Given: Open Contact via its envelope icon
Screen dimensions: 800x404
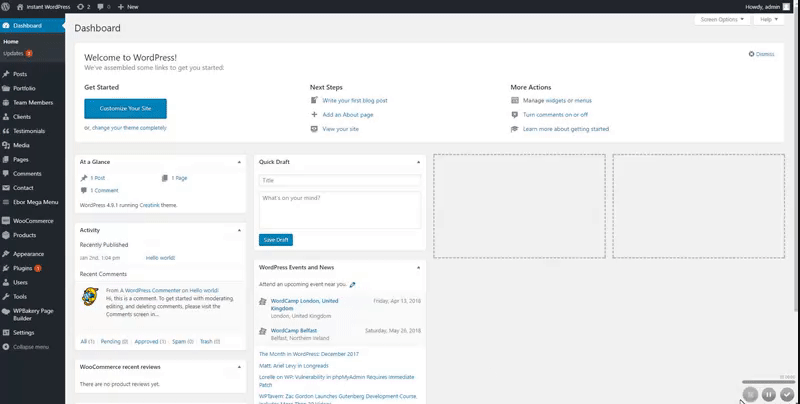Looking at the screenshot, I should click(6, 188).
